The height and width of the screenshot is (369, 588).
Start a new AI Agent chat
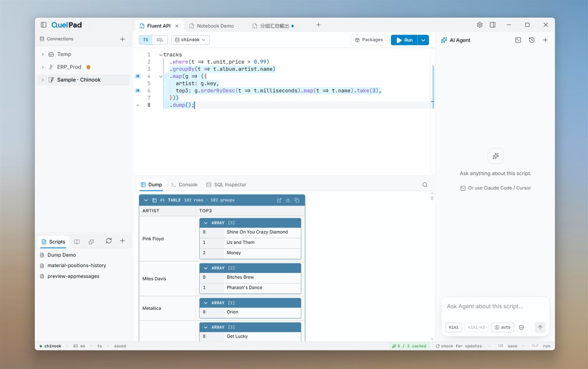[545, 40]
